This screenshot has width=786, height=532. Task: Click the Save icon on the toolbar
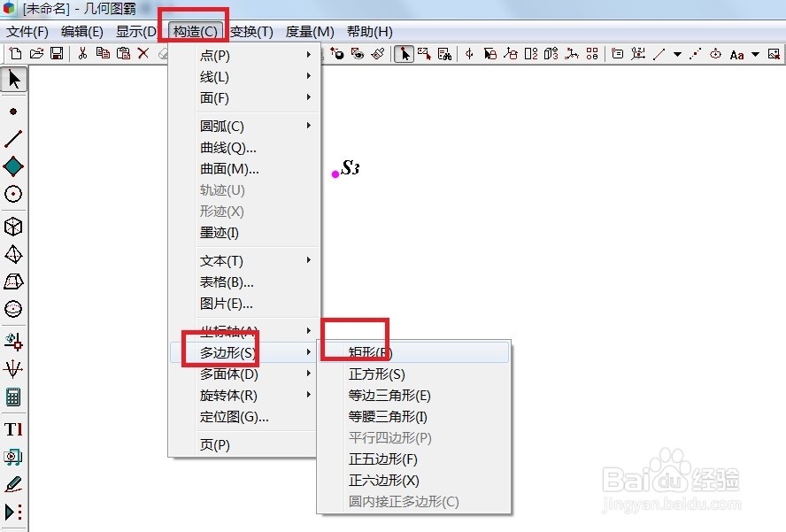tap(56, 53)
